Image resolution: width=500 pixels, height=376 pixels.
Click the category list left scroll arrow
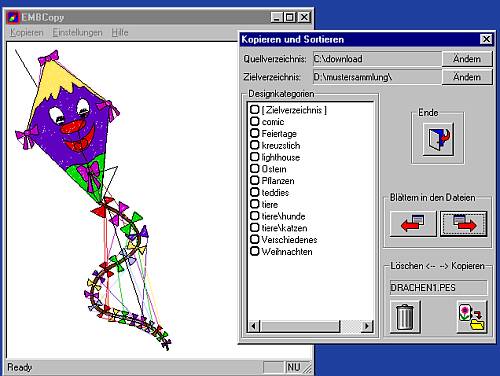254,326
